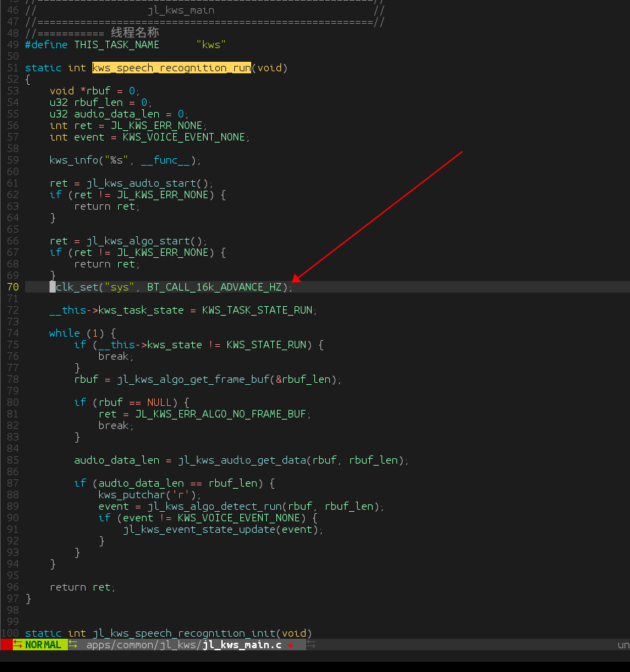Image resolution: width=630 pixels, height=672 pixels.
Task: Click the apps/common/jl_kws/ path in status line
Action: (x=145, y=645)
